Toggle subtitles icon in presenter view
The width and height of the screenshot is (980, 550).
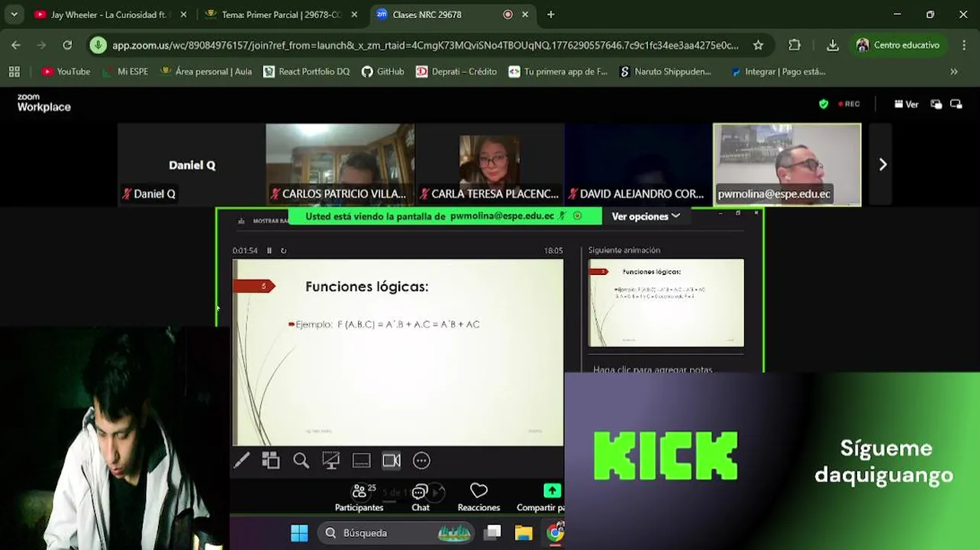coord(361,461)
